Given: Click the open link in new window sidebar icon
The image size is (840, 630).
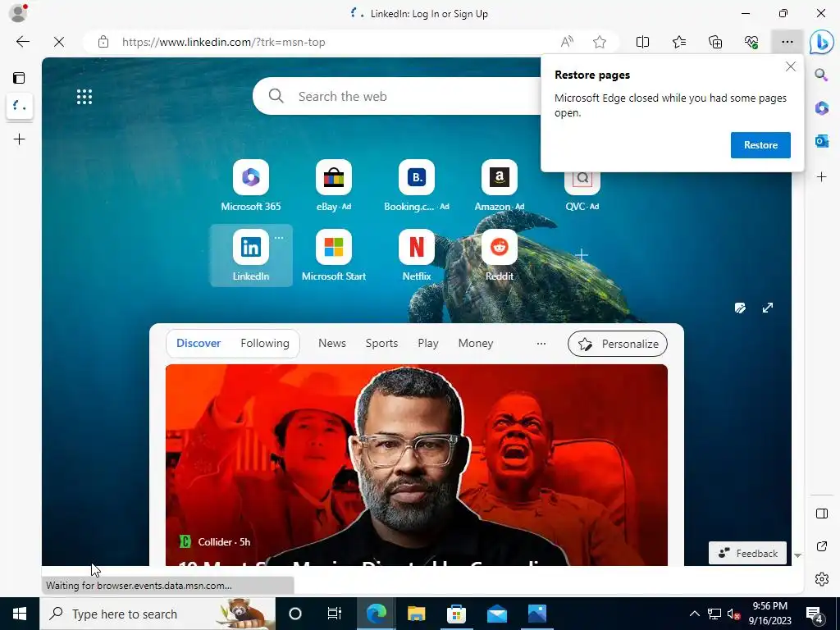Looking at the screenshot, I should tap(821, 546).
